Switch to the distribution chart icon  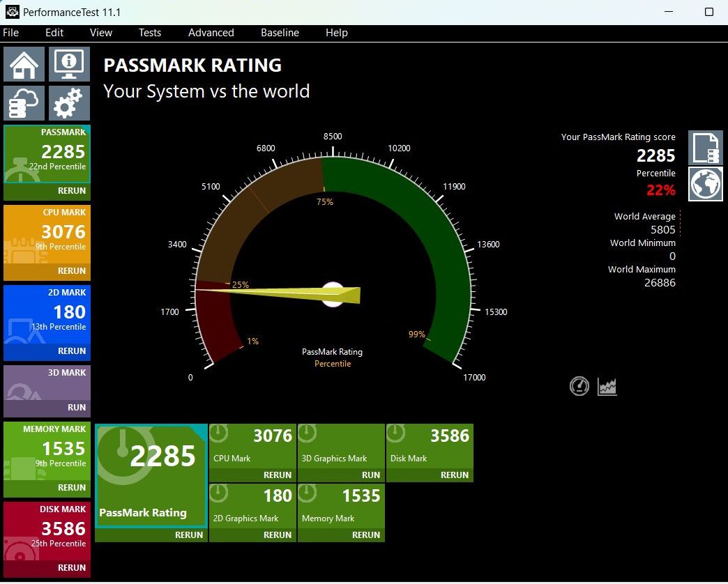(x=607, y=386)
